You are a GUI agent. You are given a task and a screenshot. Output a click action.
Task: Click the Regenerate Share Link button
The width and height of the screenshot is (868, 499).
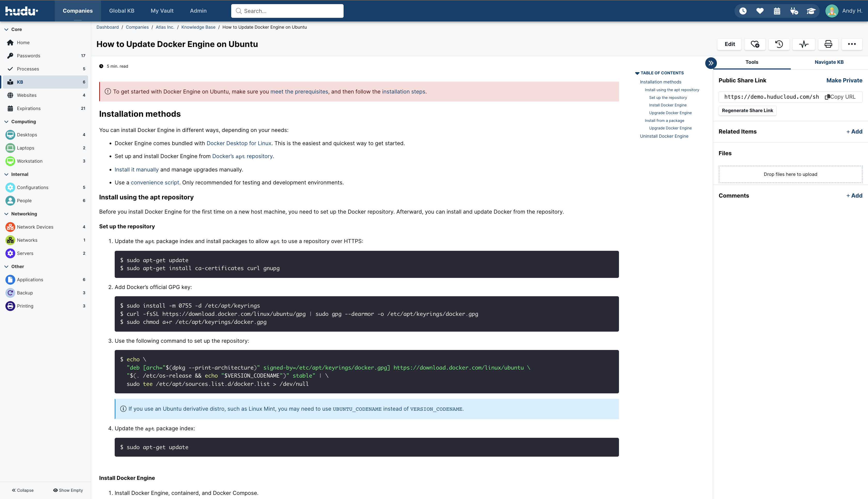[747, 110]
